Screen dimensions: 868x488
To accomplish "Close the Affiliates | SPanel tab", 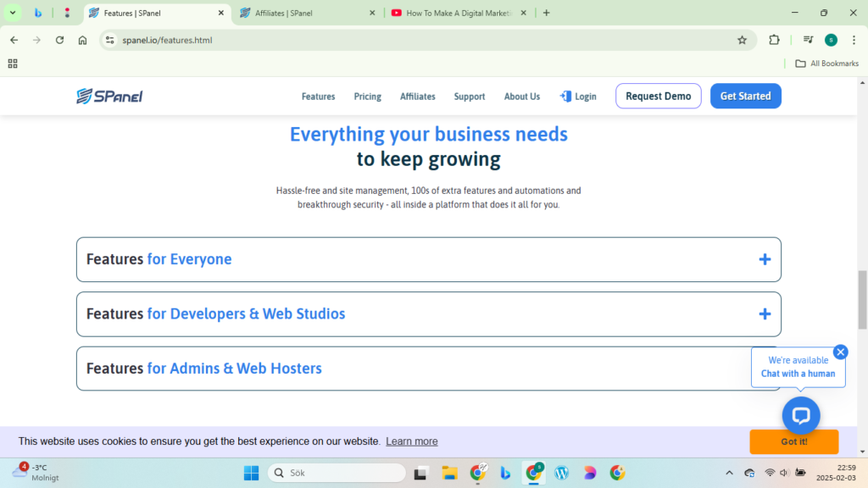I will [x=372, y=13].
